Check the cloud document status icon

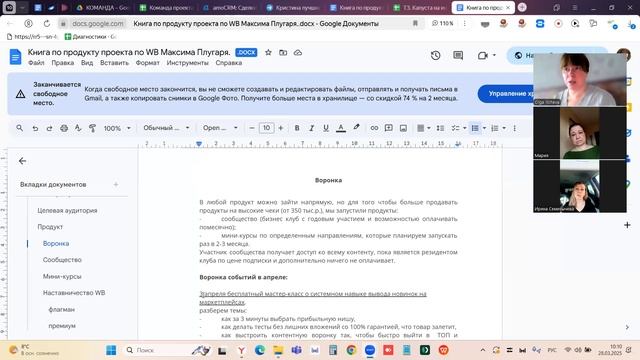point(298,53)
